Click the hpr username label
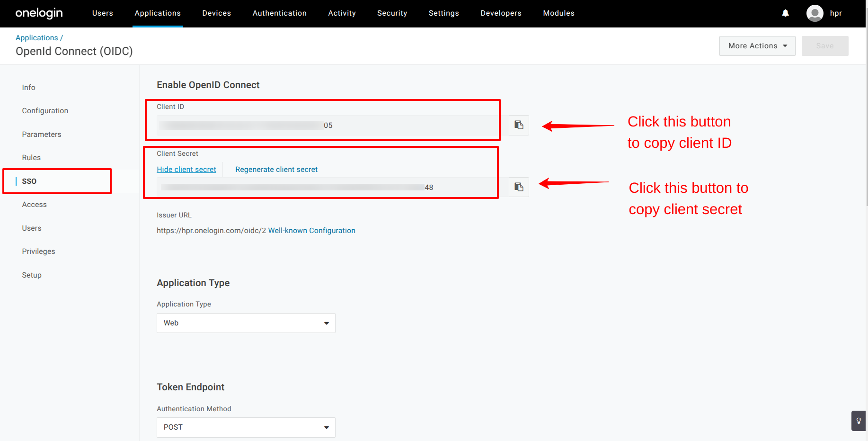The height and width of the screenshot is (441, 868). 836,13
